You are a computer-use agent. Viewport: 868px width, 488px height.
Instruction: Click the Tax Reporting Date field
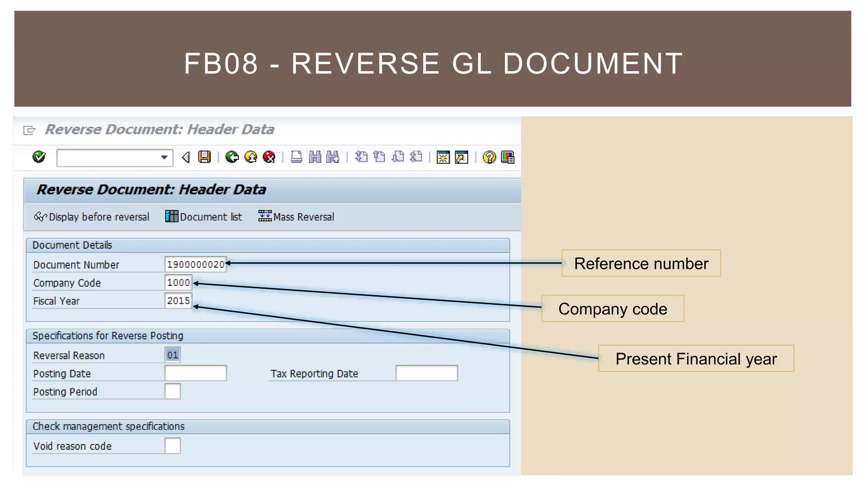click(x=427, y=373)
